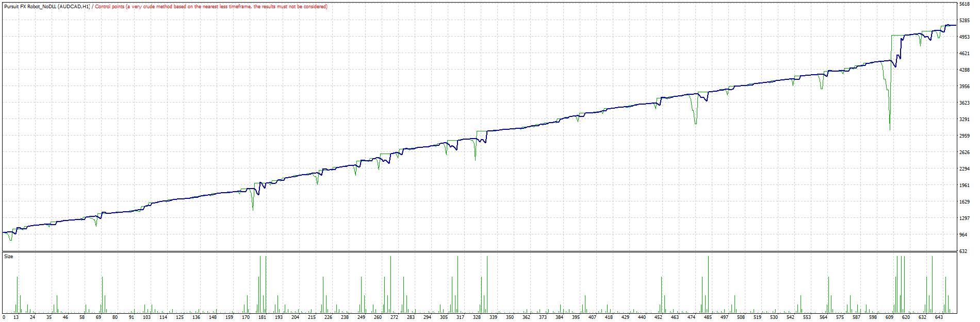980x322 pixels.
Task: Click the green equity dip near trade 474
Action: (x=696, y=123)
